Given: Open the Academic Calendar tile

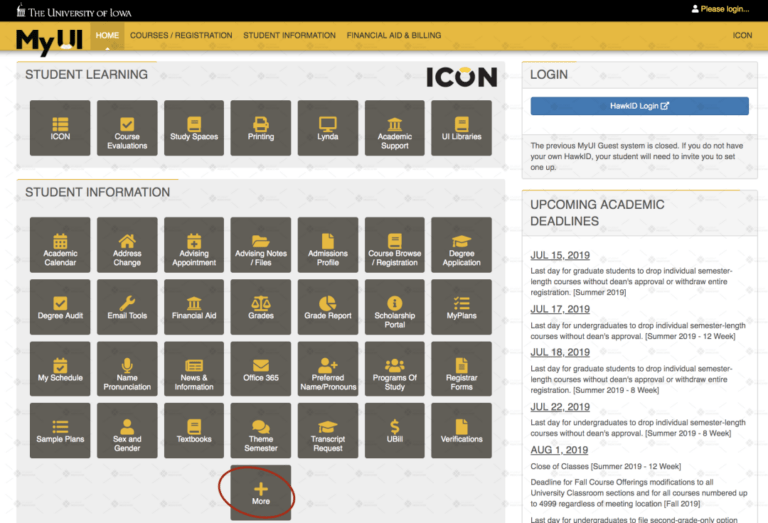Looking at the screenshot, I should (x=60, y=245).
